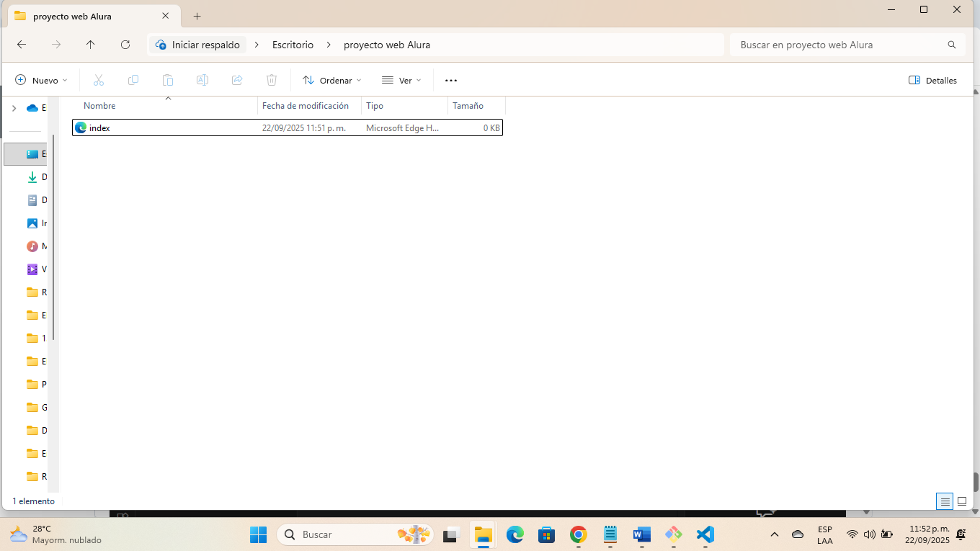
Task: Click the Iniciar respaldo button
Action: (x=197, y=45)
